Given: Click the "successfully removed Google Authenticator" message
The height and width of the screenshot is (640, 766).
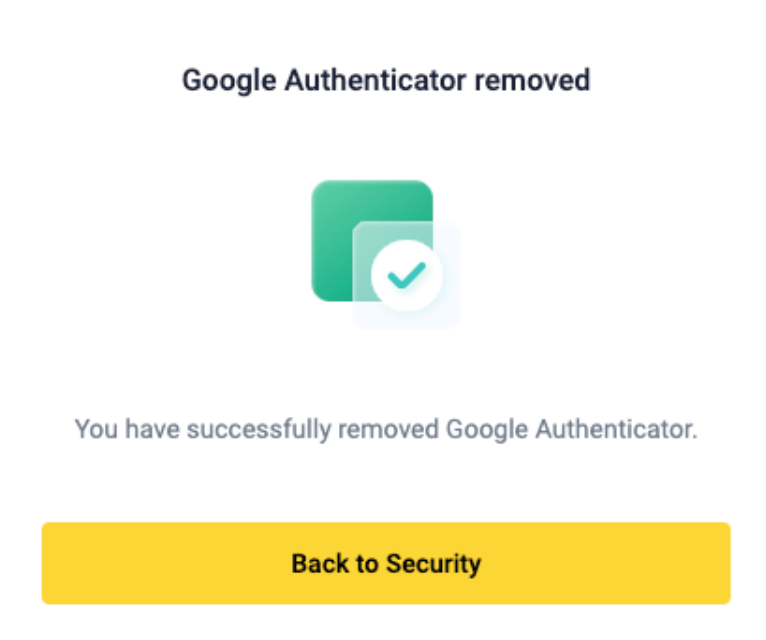Looking at the screenshot, I should 385,430.
